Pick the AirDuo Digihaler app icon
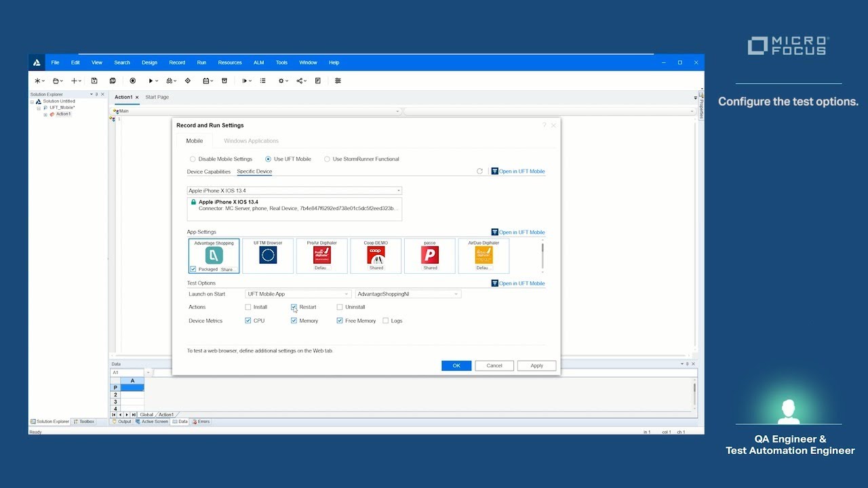The width and height of the screenshot is (868, 488). 484,256
